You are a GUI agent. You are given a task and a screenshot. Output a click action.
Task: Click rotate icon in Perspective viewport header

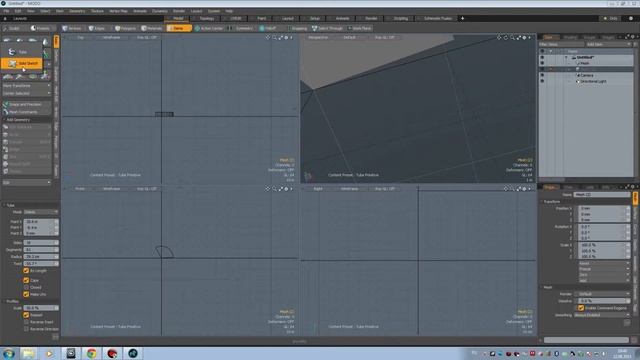tap(506, 38)
